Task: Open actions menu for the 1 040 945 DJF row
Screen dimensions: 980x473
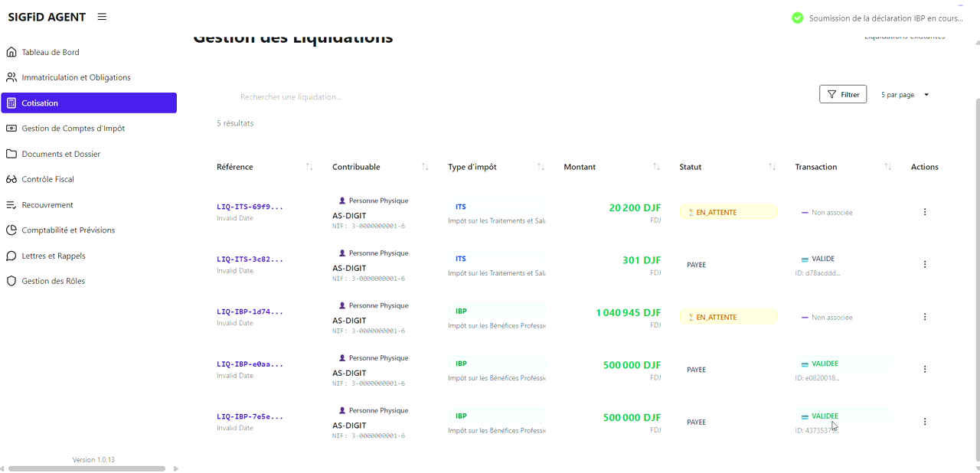Action: (924, 317)
